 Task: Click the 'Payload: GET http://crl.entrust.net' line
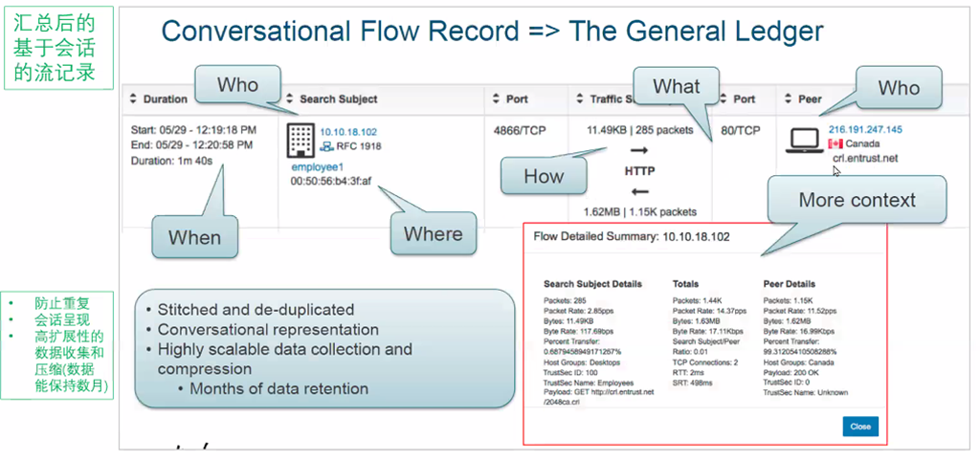tap(599, 392)
